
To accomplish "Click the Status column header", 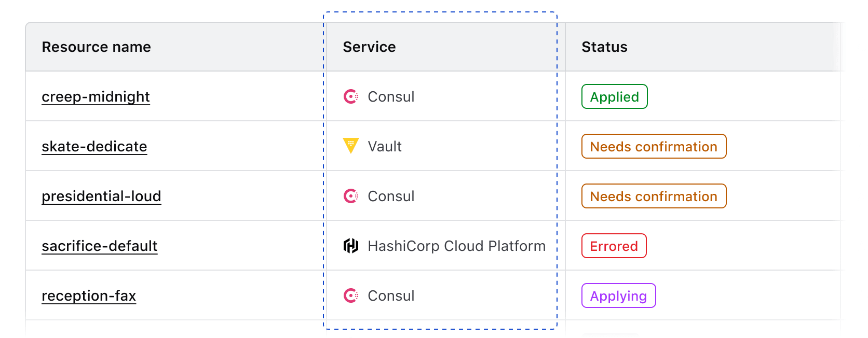I will click(604, 47).
